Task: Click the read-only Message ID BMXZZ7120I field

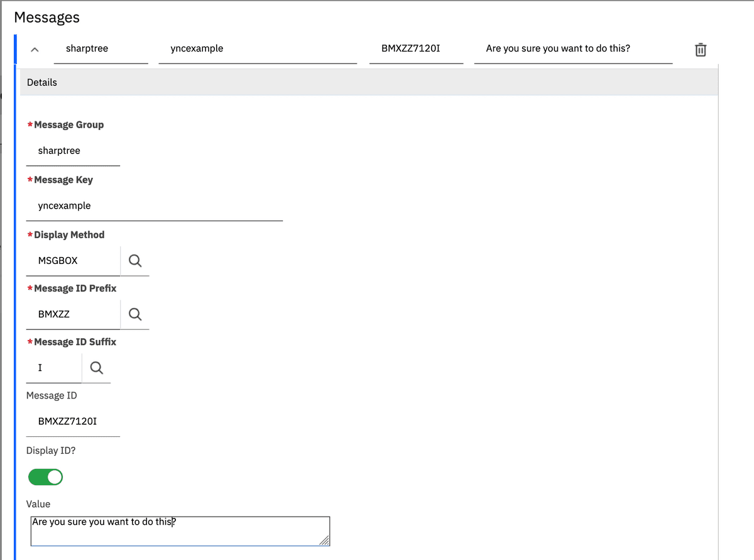Action: [x=72, y=420]
